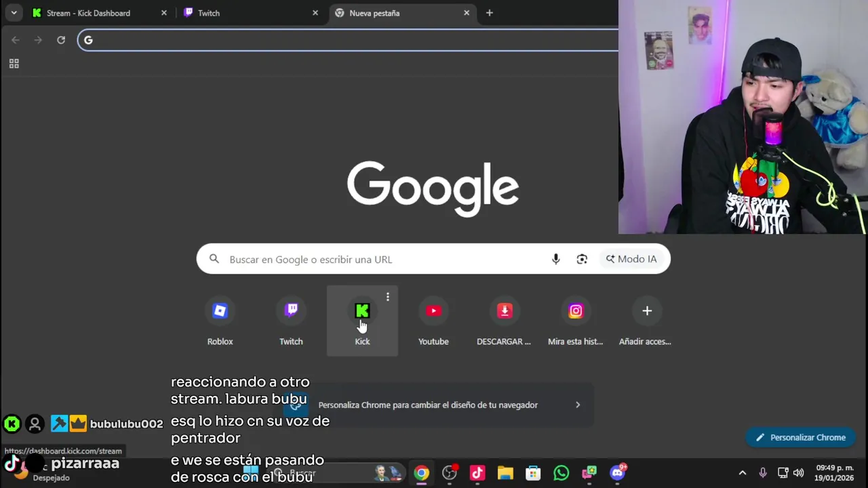Open OBS Studio in the taskbar
The height and width of the screenshot is (488, 868).
click(x=450, y=473)
